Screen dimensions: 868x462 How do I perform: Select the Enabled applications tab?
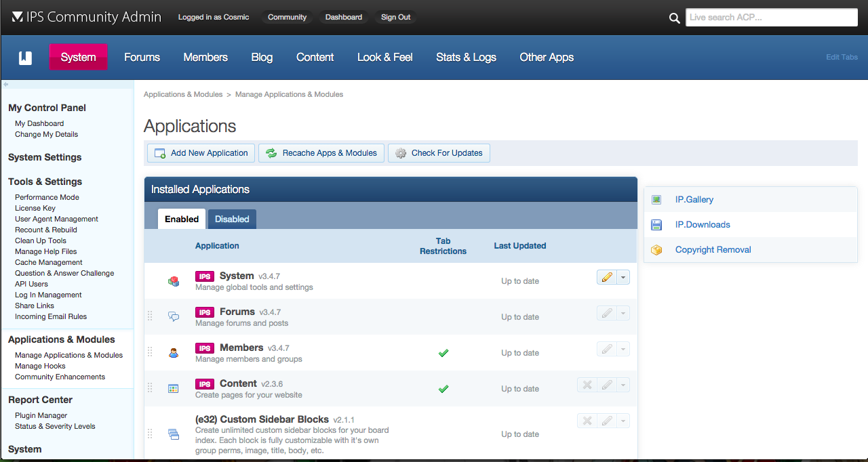point(182,219)
